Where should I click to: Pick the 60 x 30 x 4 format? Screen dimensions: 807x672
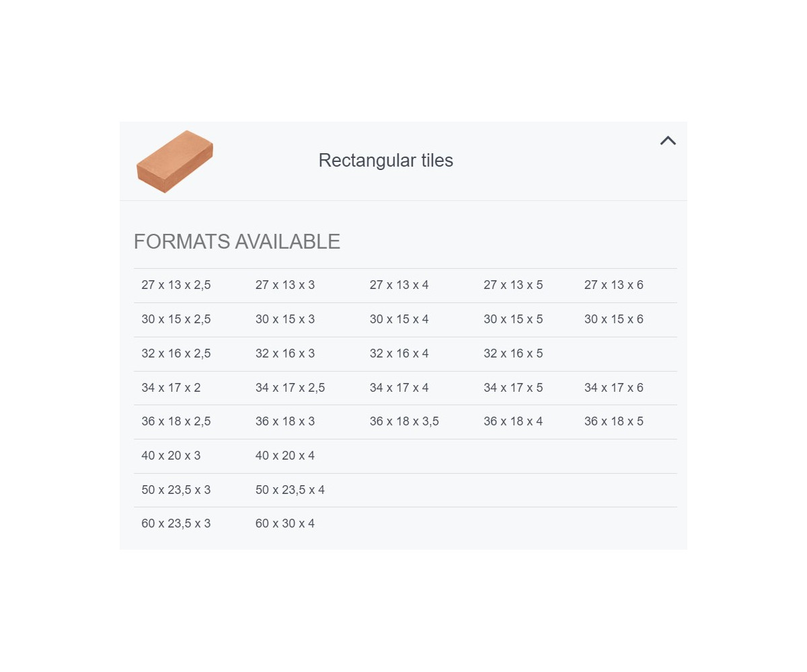[x=285, y=523]
